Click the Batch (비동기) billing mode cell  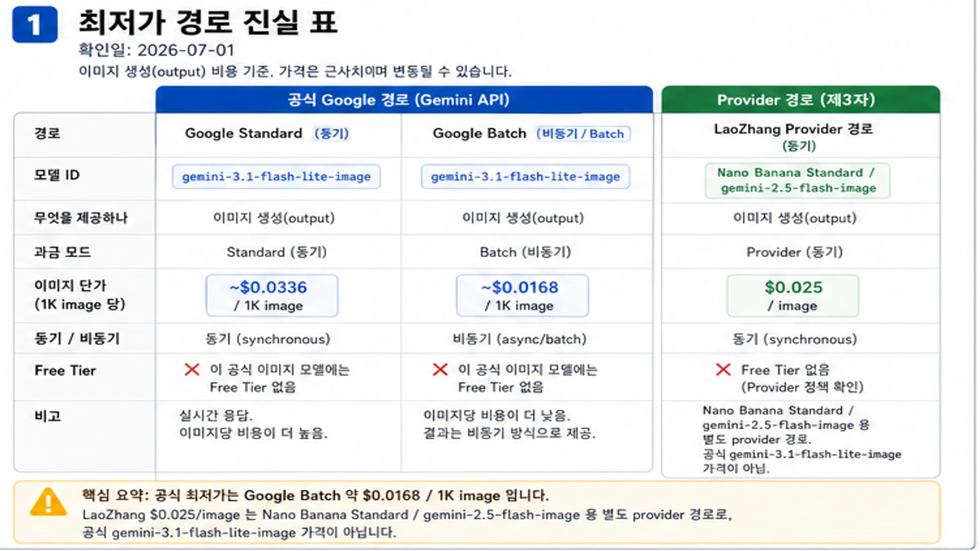[x=526, y=252]
